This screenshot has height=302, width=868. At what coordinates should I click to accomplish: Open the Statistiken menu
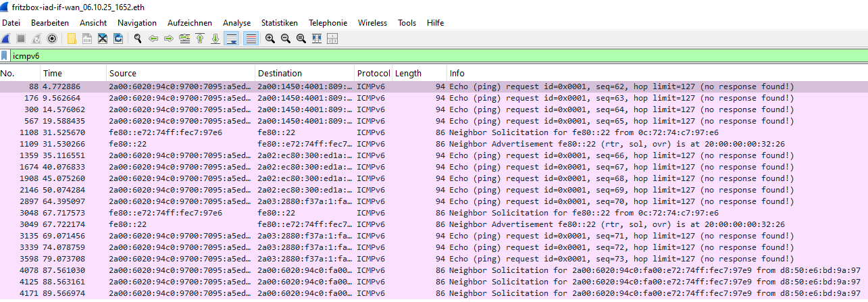coord(280,23)
